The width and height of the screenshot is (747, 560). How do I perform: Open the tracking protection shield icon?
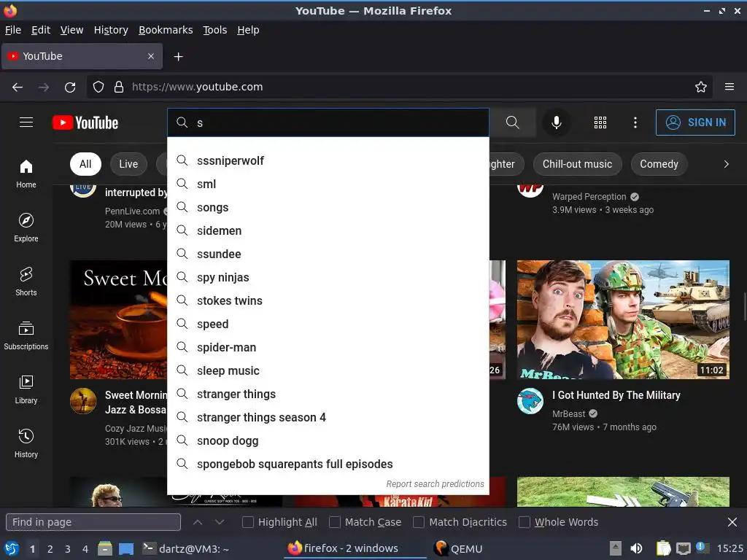[x=98, y=87]
